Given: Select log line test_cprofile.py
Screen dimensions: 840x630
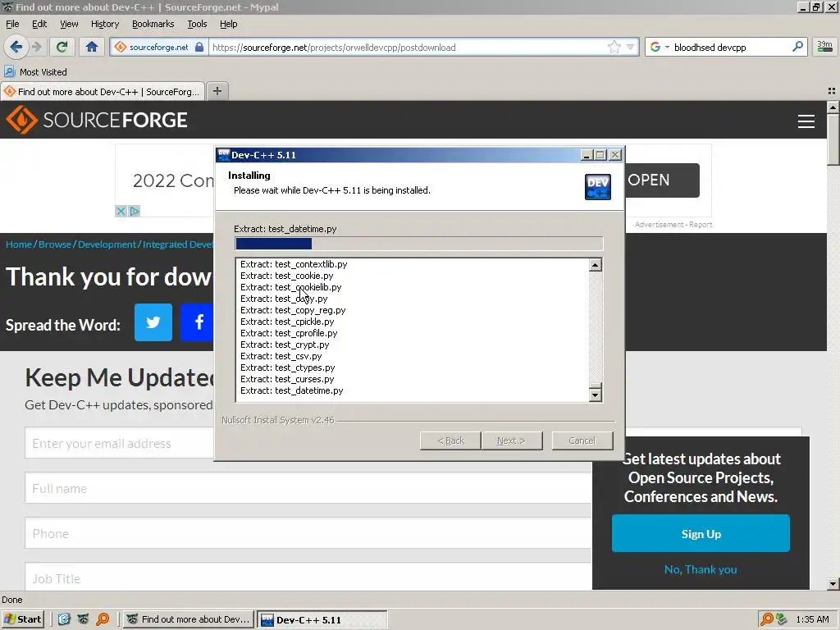Looking at the screenshot, I should [x=289, y=333].
